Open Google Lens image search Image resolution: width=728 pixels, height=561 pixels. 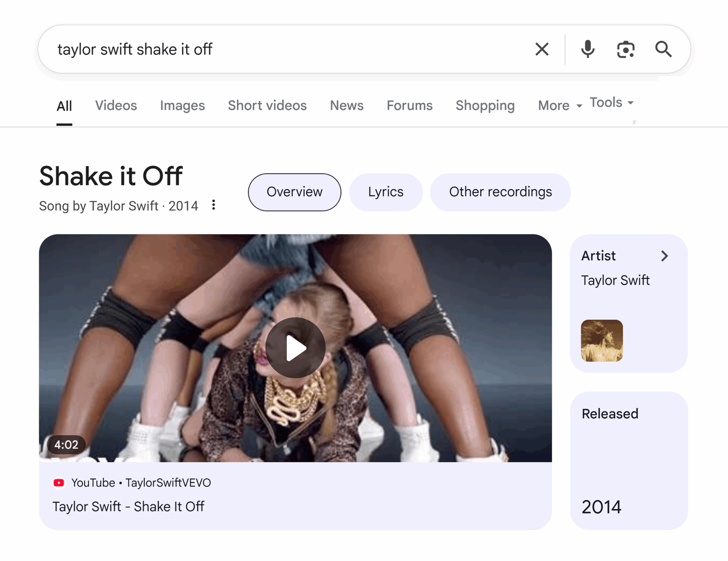[x=626, y=49]
